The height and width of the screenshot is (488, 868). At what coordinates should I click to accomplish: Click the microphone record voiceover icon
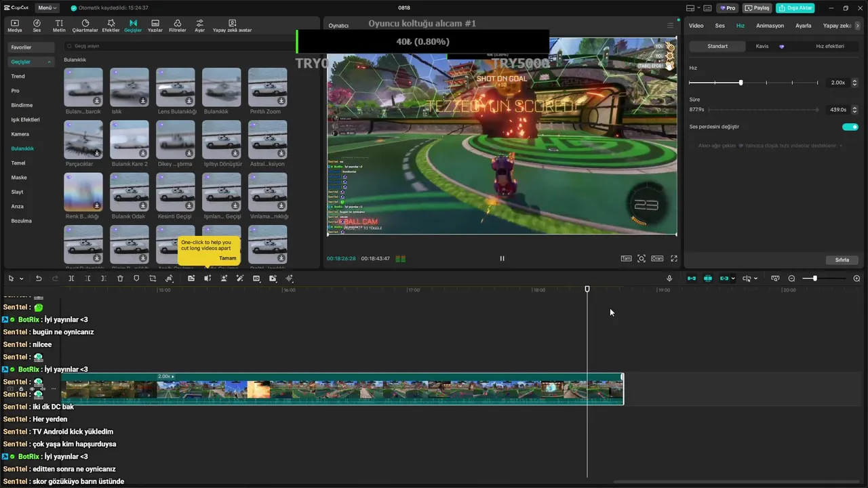tap(669, 279)
